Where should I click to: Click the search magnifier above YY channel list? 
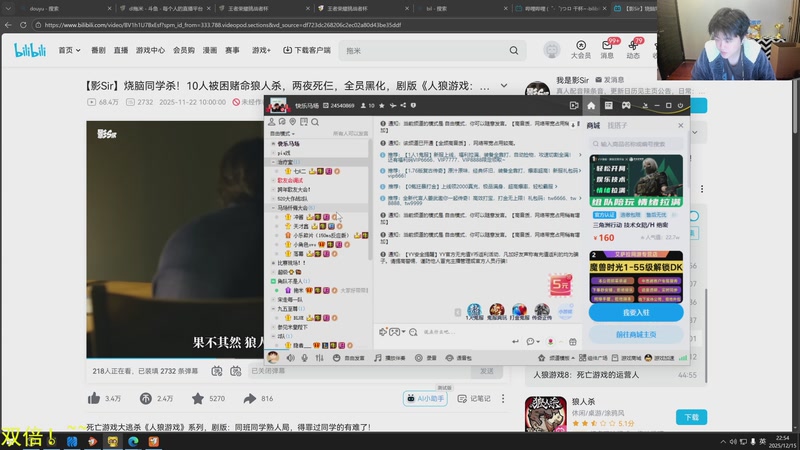315,122
